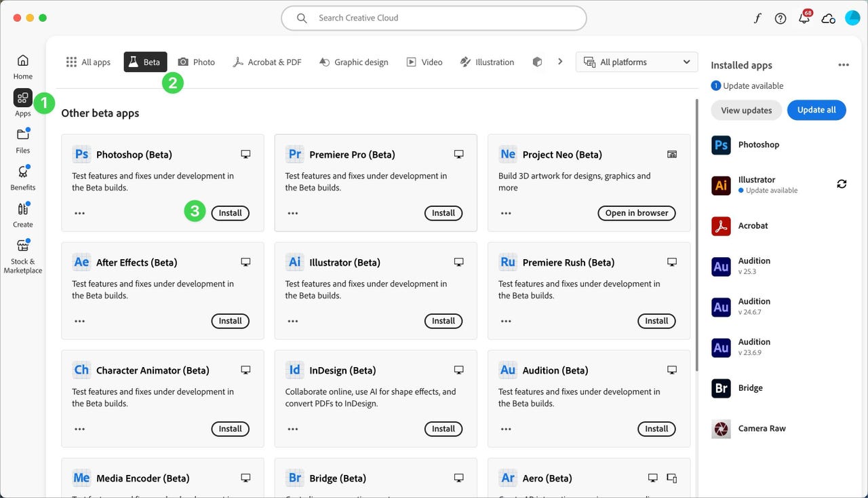Open the user profile avatar
This screenshot has width=868, height=498.
click(x=852, y=18)
